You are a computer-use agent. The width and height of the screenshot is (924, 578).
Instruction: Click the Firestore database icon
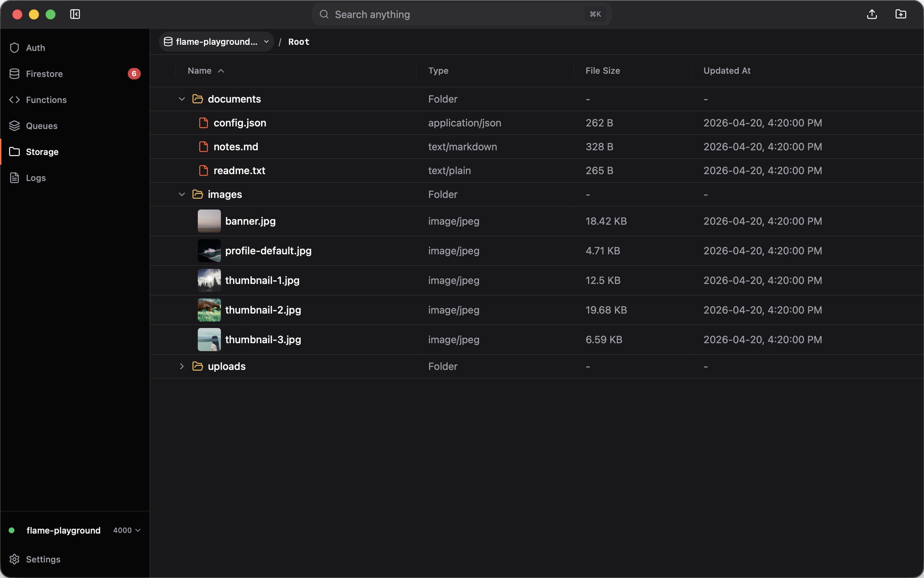point(14,74)
